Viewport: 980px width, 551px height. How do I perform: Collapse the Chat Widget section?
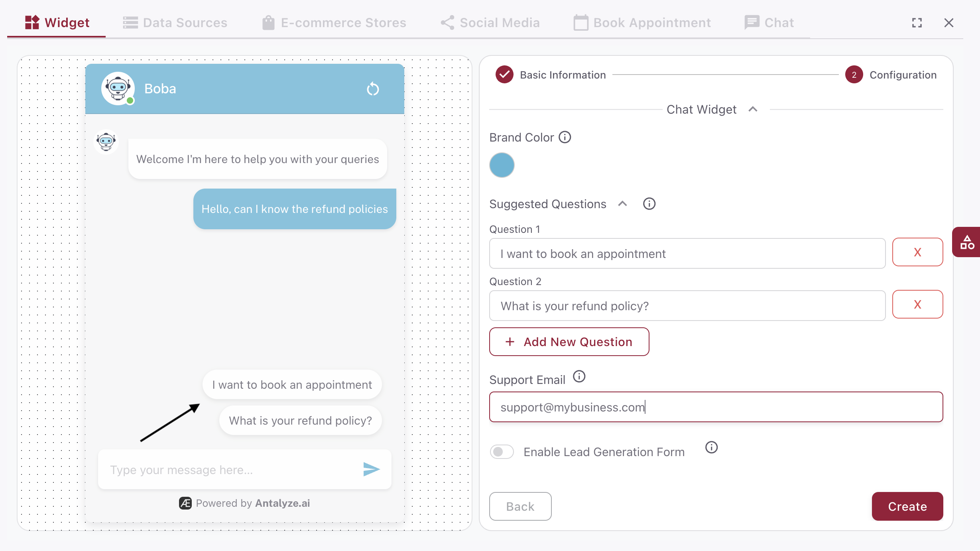(753, 109)
